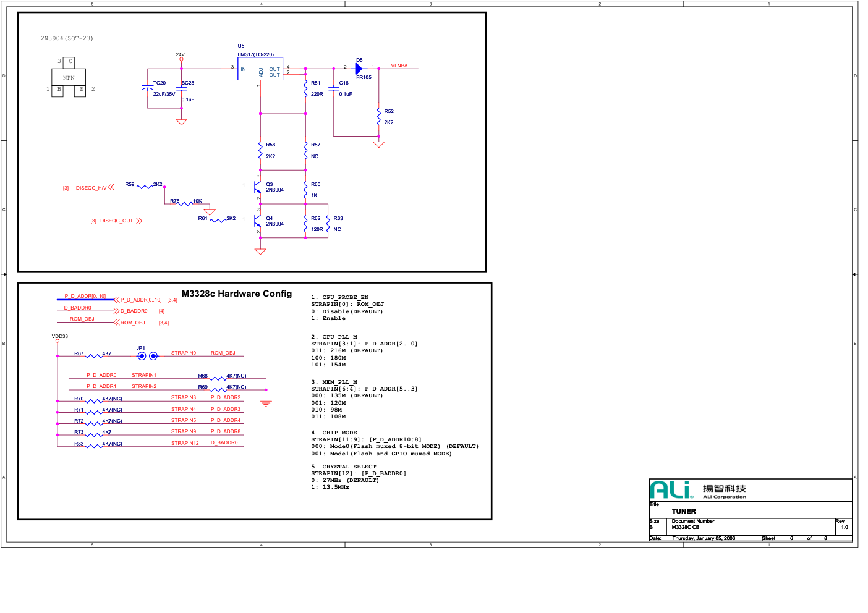The height and width of the screenshot is (613, 868).
Task: Click the LM317 U5 regulator symbol
Action: [x=260, y=69]
